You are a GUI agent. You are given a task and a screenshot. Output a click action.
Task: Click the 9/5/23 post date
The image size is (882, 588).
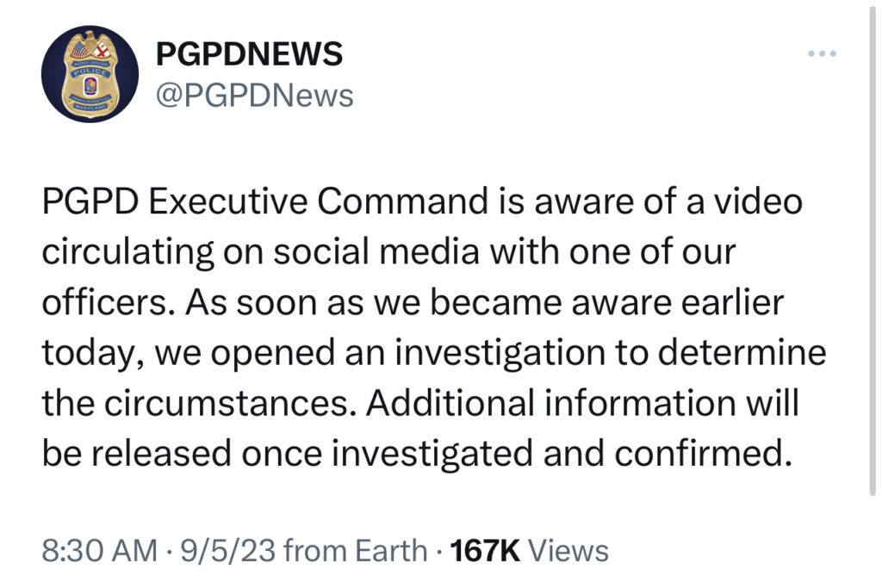[227, 550]
